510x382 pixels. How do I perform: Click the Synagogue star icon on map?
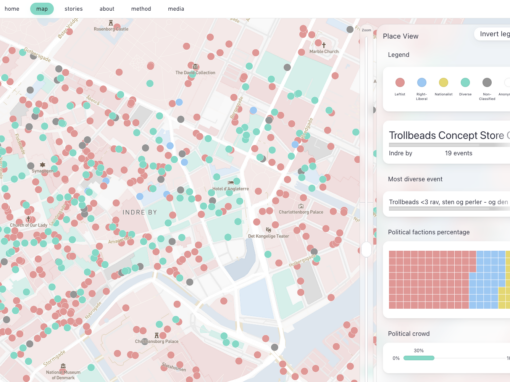click(42, 165)
